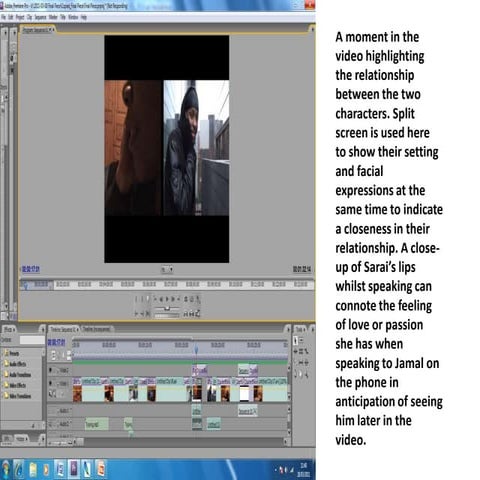Mute the Audio 1 track speaker toggle
This screenshot has height=480, width=480.
tap(51, 410)
